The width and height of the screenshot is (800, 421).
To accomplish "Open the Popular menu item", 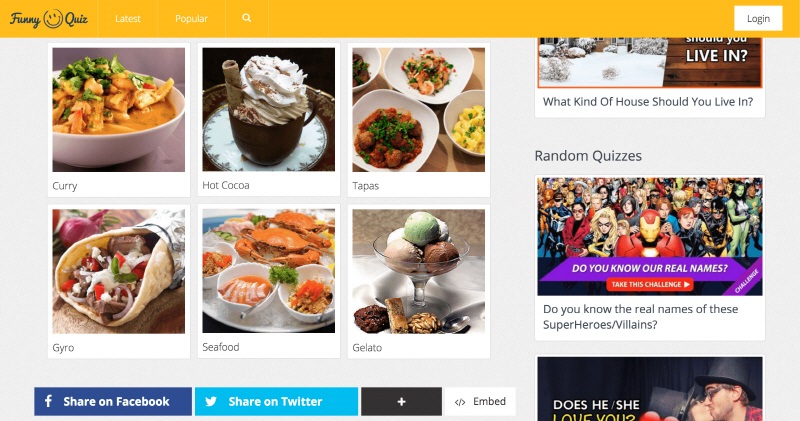I will tap(191, 18).
